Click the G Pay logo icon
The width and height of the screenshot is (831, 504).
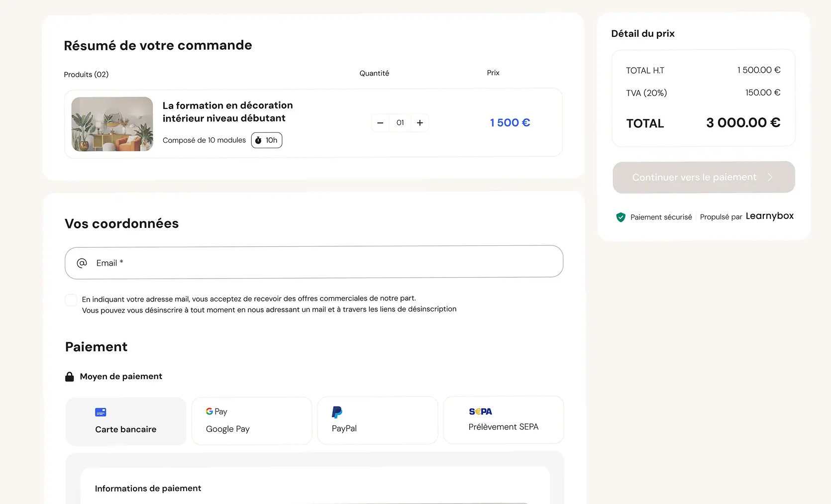(x=216, y=411)
